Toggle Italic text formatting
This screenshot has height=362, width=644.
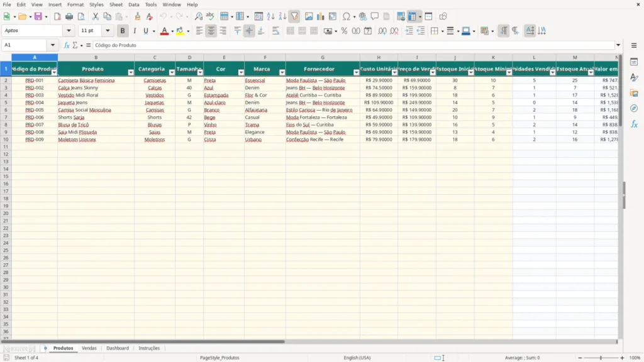[135, 31]
